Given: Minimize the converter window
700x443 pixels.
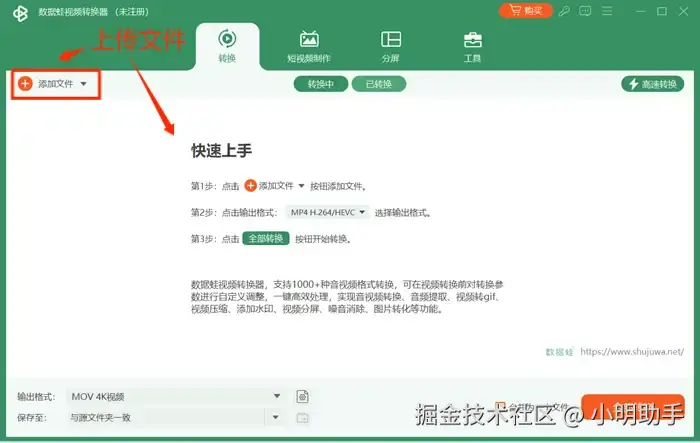Looking at the screenshot, I should click(x=641, y=11).
